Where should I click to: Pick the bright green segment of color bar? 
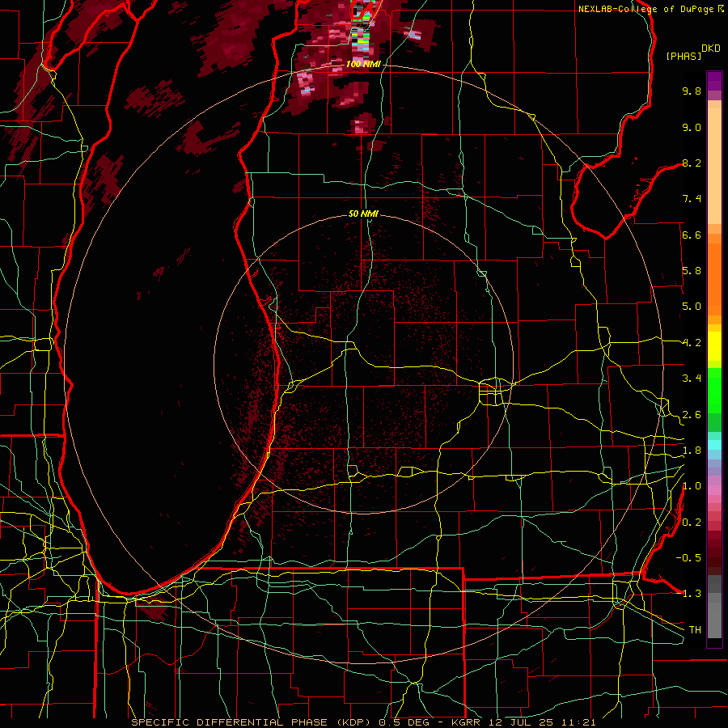[714, 390]
